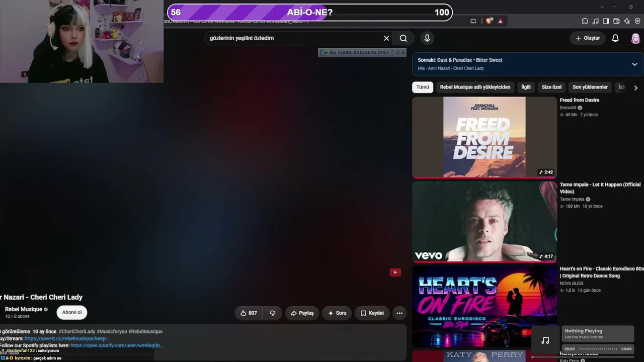644x362 pixels.
Task: Click the Bu video dosyasını indir button
Action: [356, 52]
